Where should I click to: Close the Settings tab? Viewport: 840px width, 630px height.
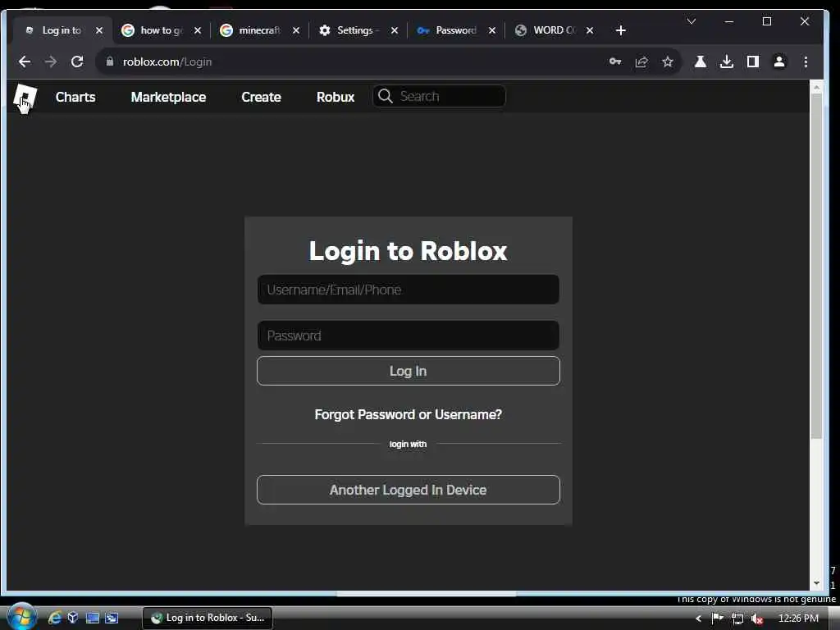[x=395, y=30]
